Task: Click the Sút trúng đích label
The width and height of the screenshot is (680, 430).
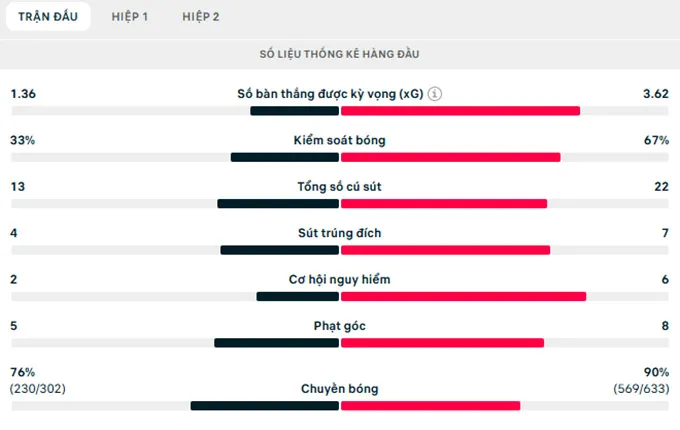Action: [340, 233]
